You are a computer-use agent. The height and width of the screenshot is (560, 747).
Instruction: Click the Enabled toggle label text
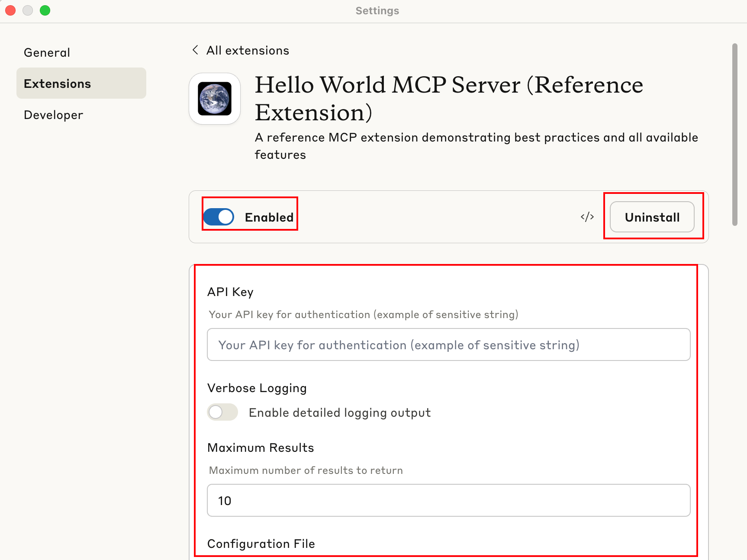click(269, 217)
